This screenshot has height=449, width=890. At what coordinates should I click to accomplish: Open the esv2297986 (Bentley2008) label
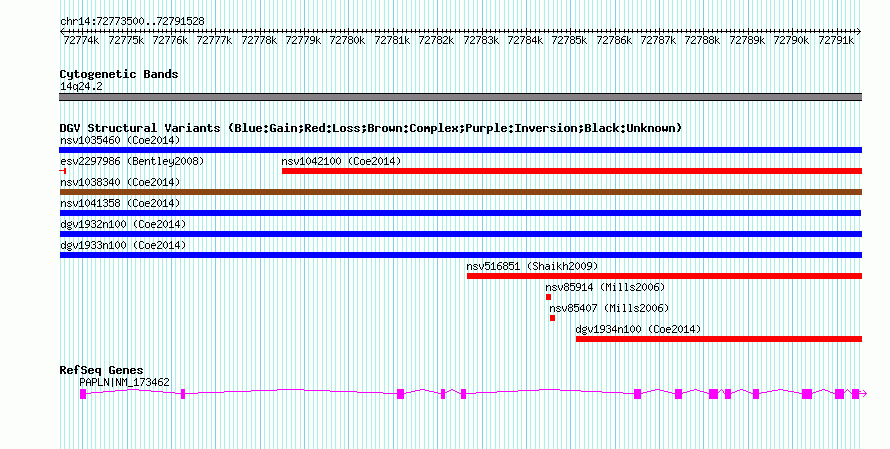tap(132, 161)
